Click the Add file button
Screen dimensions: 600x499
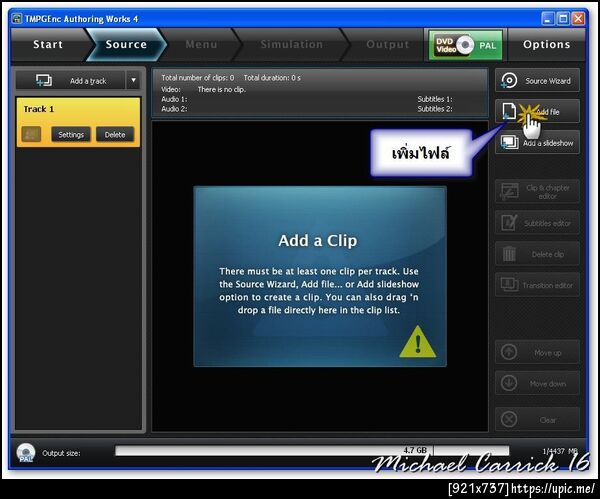[537, 111]
